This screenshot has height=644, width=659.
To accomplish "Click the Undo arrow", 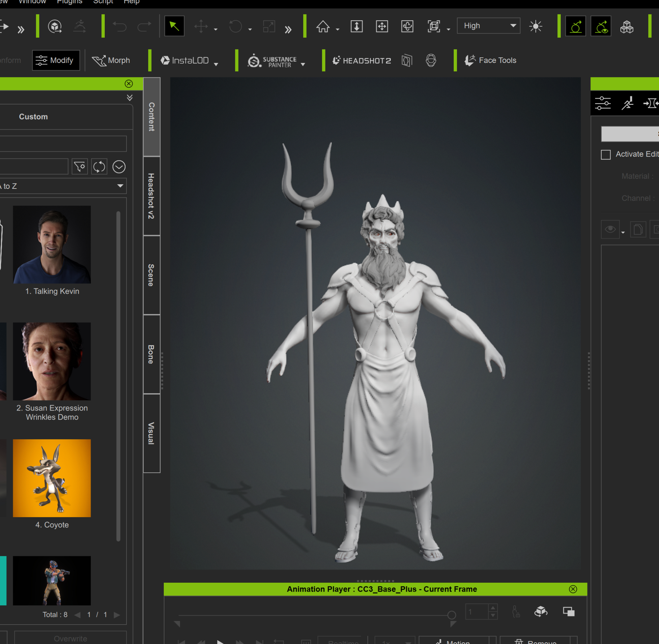I will click(x=119, y=26).
